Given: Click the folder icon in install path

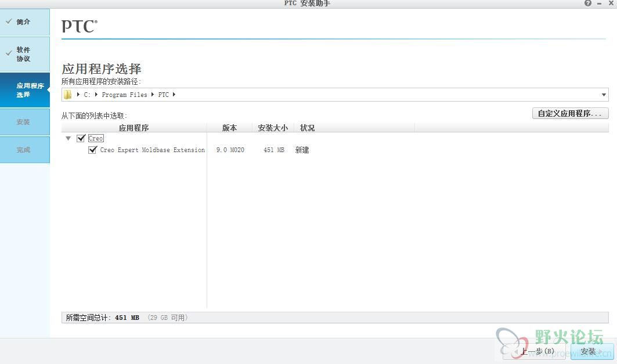Looking at the screenshot, I should point(68,95).
